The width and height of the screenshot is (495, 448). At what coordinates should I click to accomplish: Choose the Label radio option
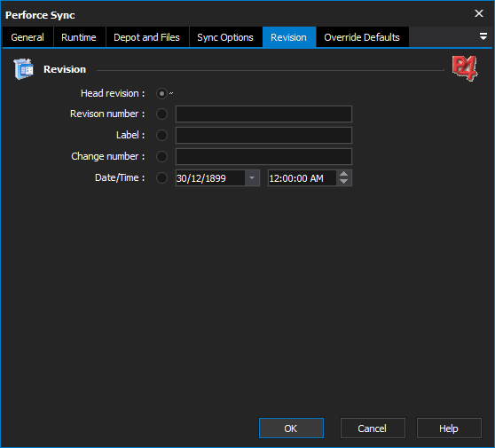(161, 136)
